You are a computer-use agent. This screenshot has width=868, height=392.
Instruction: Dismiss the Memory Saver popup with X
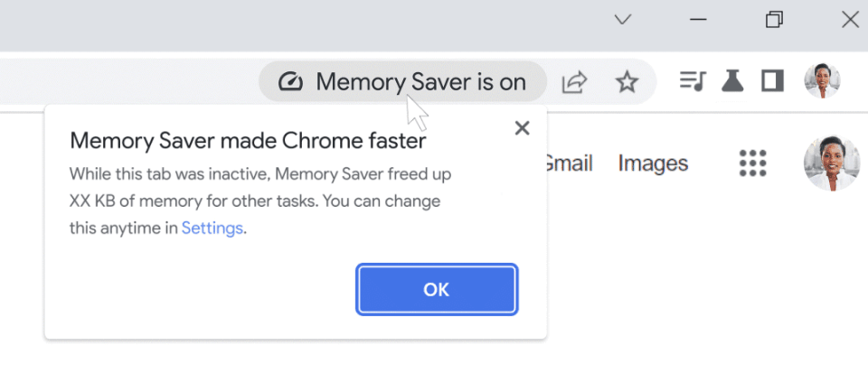click(x=522, y=128)
